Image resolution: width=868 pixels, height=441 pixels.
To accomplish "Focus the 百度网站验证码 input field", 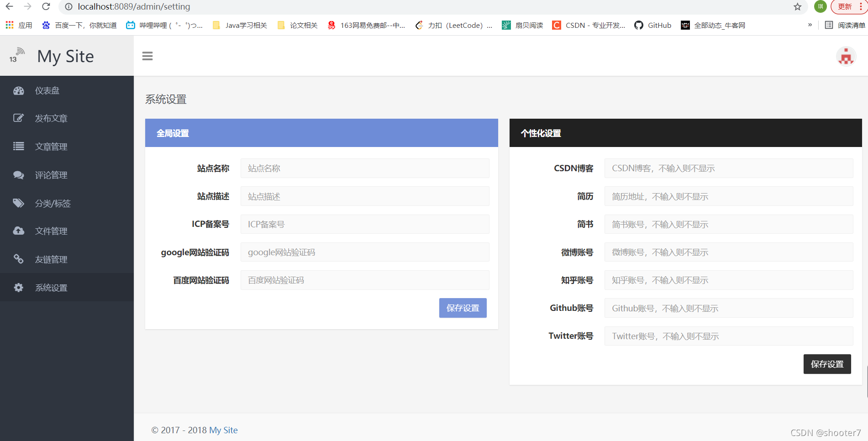I will [x=365, y=280].
